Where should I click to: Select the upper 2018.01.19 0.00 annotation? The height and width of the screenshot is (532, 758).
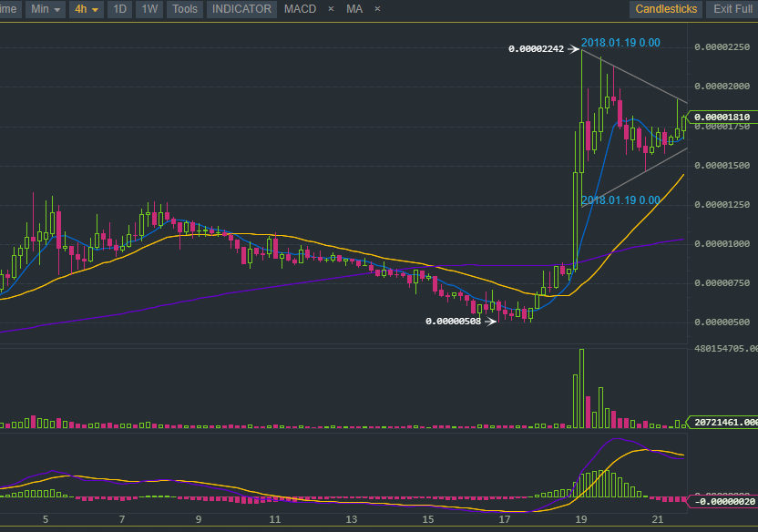(x=620, y=43)
